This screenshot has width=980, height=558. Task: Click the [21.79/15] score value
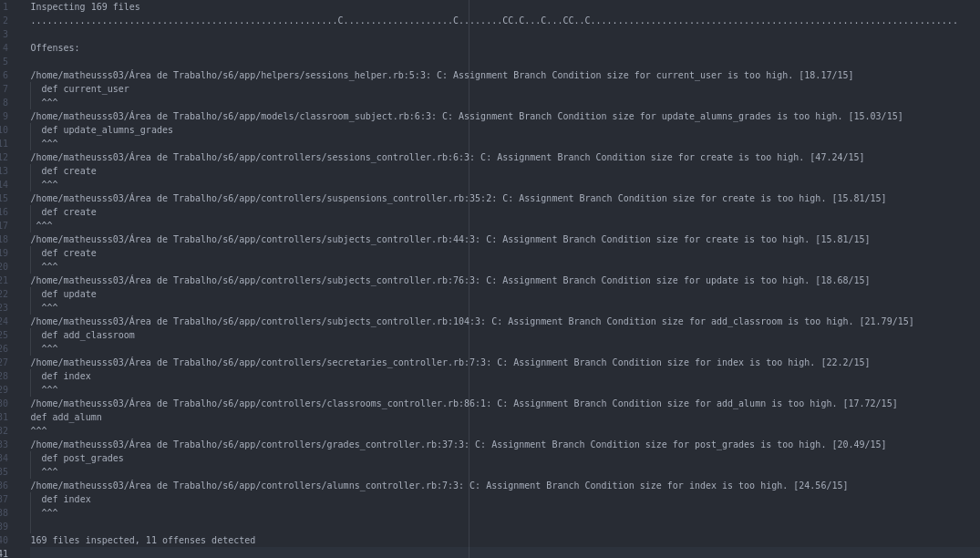[886, 321]
